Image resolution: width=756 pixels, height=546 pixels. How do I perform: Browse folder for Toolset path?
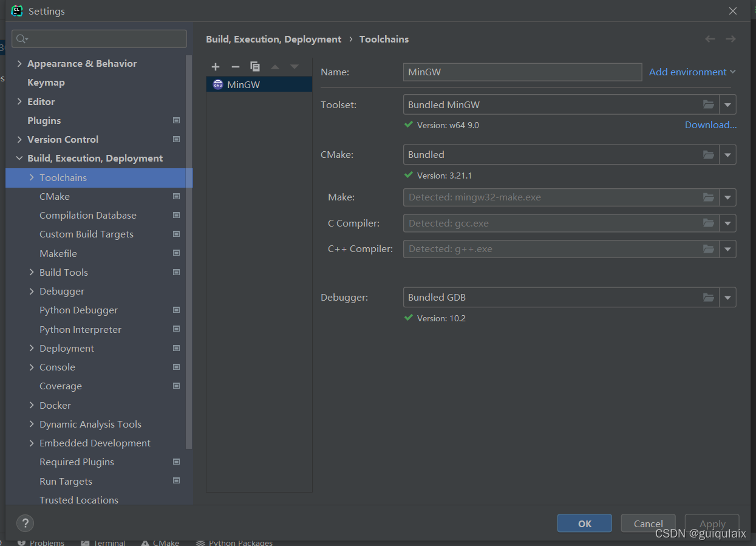pos(709,104)
